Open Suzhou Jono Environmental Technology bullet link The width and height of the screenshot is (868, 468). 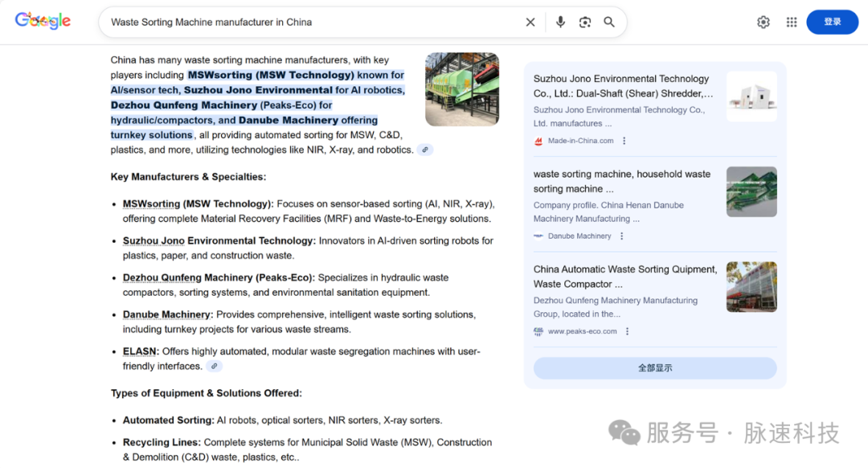tap(219, 240)
